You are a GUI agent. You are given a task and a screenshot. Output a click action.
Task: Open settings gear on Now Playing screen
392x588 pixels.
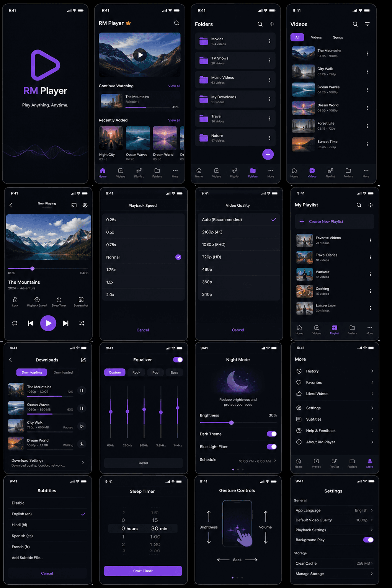pyautogui.click(x=85, y=205)
